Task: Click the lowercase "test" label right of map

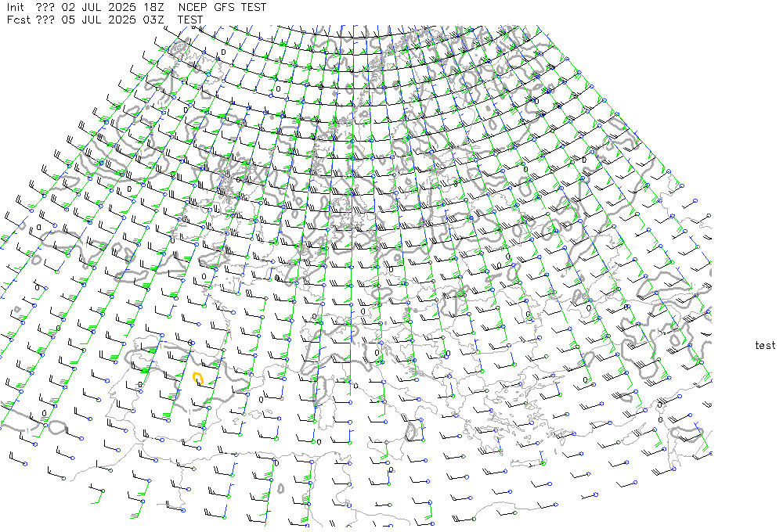Action: tap(765, 345)
